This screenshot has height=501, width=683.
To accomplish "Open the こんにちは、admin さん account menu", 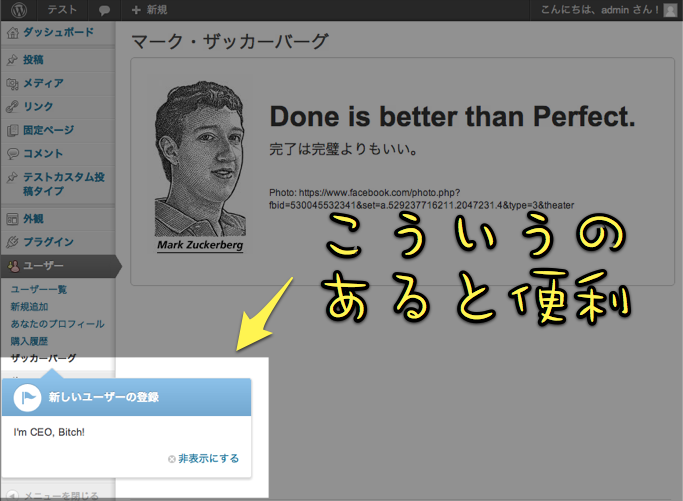I will (598, 10).
